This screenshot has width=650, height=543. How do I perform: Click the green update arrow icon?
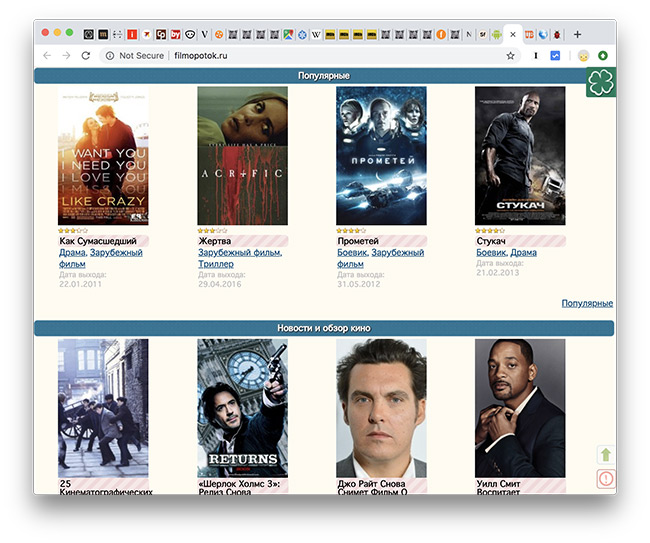[603, 56]
